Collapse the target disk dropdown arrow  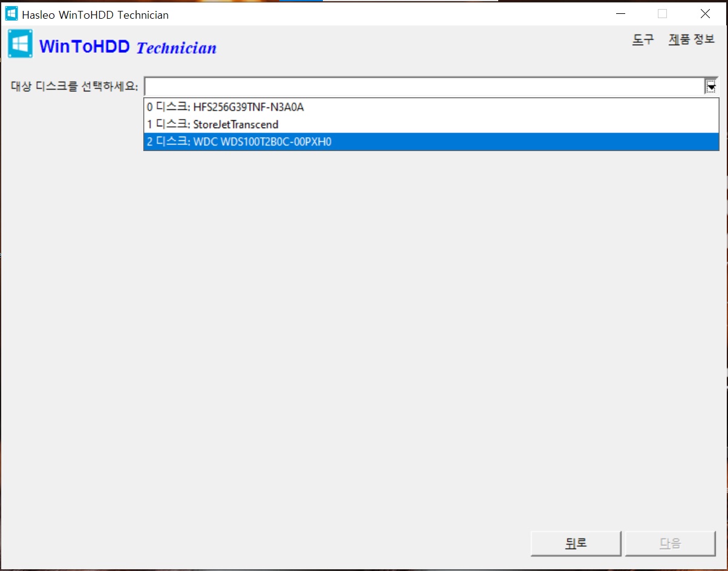point(711,86)
